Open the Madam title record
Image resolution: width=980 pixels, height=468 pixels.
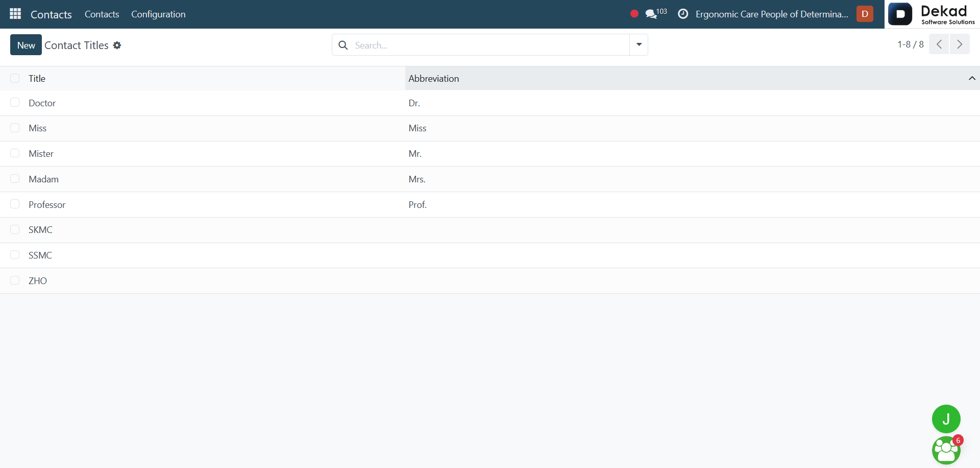tap(43, 179)
